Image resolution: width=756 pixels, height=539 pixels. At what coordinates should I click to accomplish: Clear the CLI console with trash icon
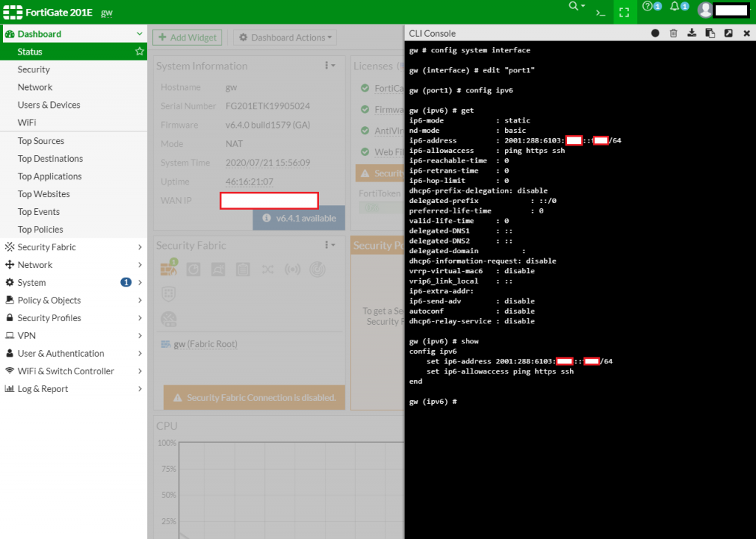(673, 33)
